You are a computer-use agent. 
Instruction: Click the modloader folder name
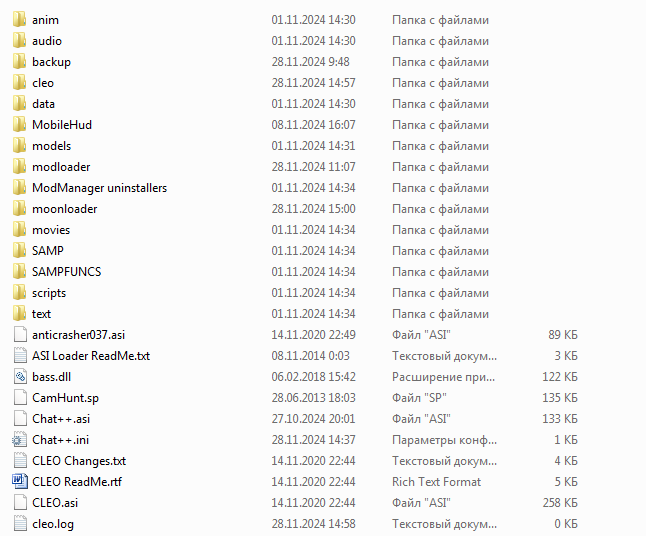click(x=60, y=167)
